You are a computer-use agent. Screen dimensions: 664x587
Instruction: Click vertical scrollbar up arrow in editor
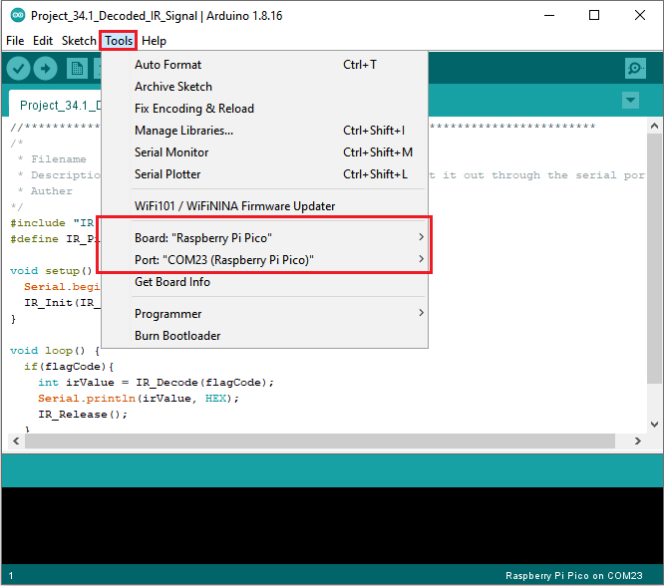[x=654, y=126]
